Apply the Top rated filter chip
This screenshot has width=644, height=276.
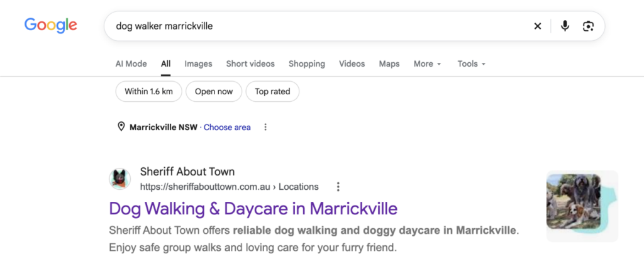(x=272, y=91)
